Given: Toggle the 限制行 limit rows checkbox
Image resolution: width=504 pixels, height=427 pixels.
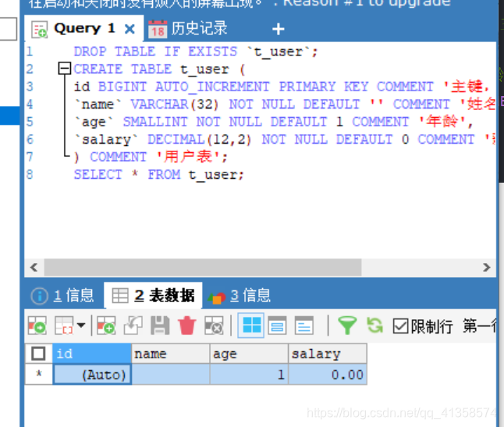Looking at the screenshot, I should pos(400,326).
